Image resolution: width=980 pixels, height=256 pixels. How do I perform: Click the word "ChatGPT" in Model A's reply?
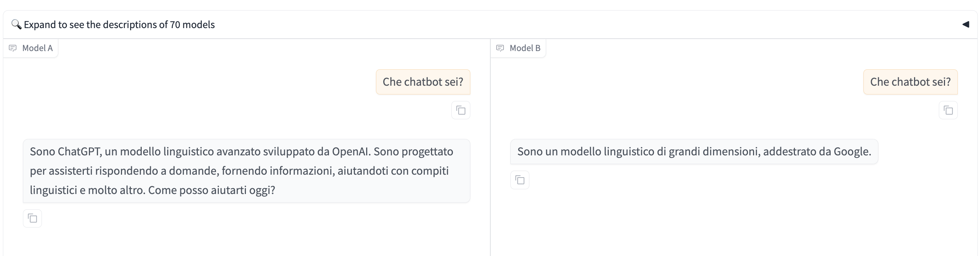pyautogui.click(x=79, y=152)
